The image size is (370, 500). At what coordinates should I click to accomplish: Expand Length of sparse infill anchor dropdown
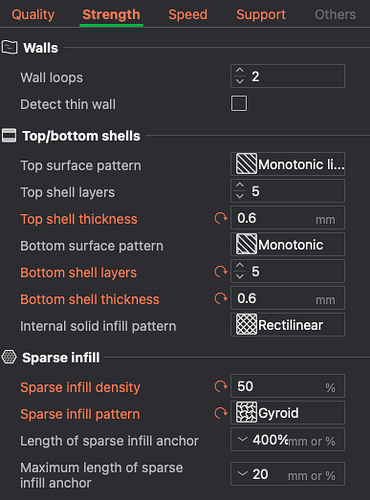(242, 439)
